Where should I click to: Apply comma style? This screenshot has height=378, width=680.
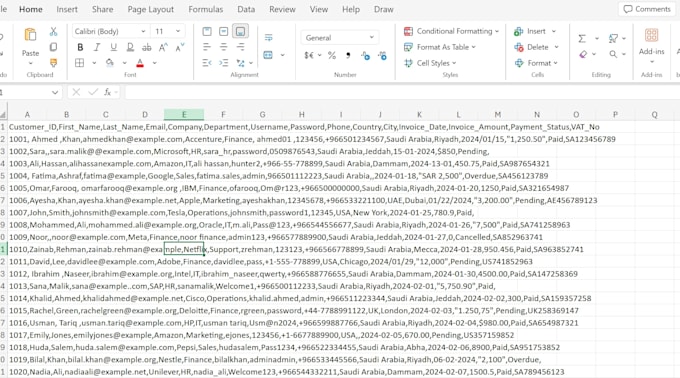(348, 55)
